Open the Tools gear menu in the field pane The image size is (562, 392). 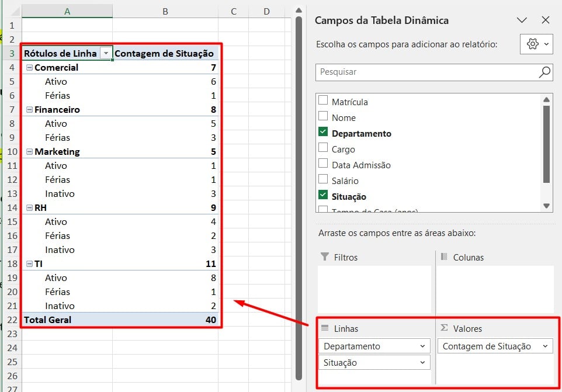pyautogui.click(x=536, y=44)
